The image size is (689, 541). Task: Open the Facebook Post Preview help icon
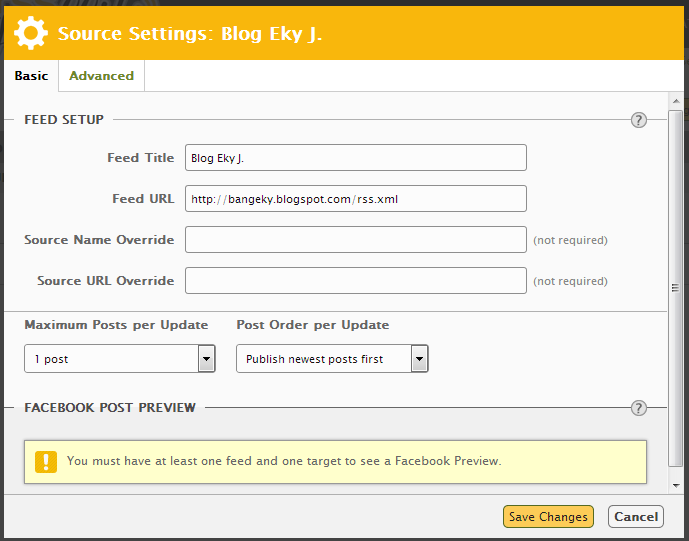tap(638, 408)
